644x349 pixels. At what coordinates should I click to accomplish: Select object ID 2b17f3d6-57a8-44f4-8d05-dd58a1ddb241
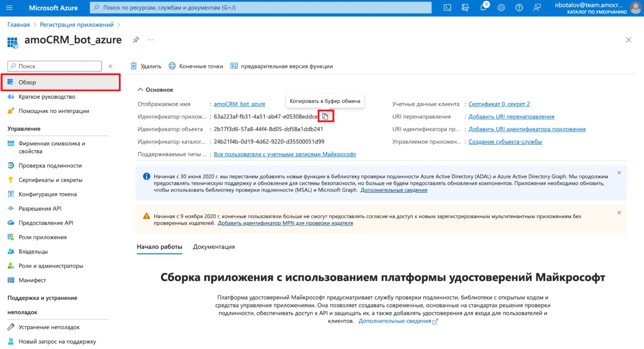pyautogui.click(x=268, y=129)
